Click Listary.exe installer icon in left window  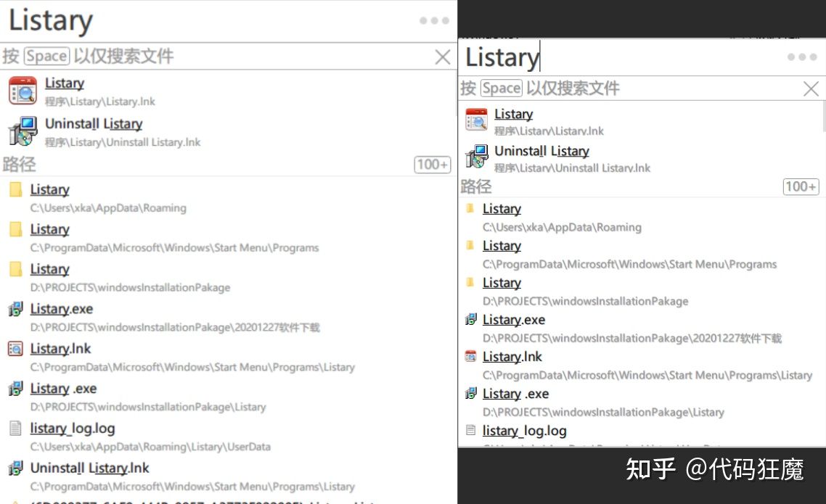[16, 309]
